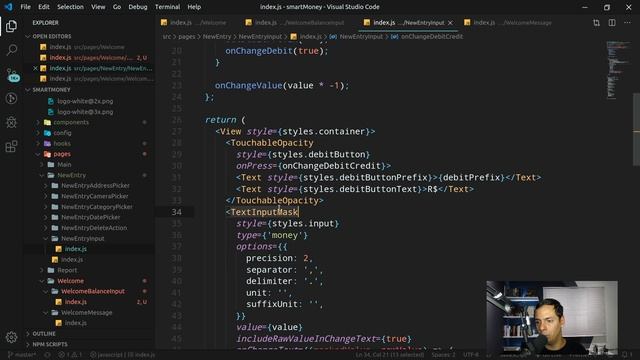640x360 pixels.
Task: Click line number 34 in gutter
Action: click(176, 212)
